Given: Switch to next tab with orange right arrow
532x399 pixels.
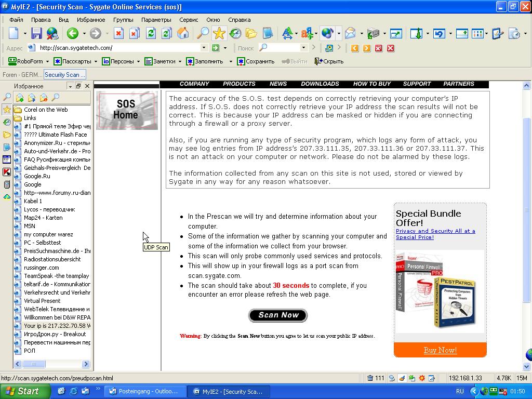Looking at the screenshot, I should pos(367,48).
